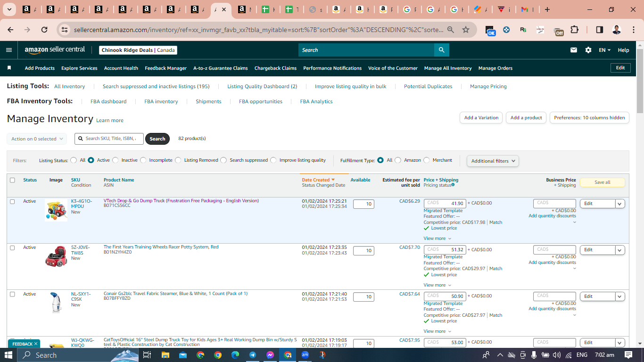Image resolution: width=644 pixels, height=362 pixels.
Task: Click the 'Add a product' button
Action: click(526, 118)
